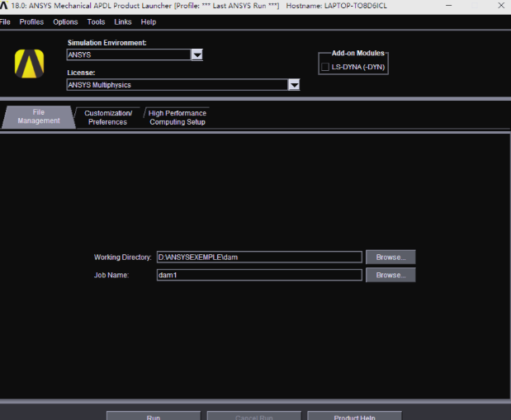This screenshot has height=420, width=511.
Task: Click the ANSYS title bar icon
Action: click(5, 6)
